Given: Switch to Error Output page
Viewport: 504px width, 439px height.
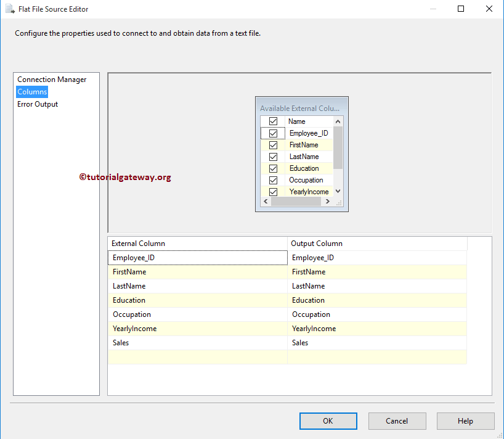Looking at the screenshot, I should pos(38,104).
